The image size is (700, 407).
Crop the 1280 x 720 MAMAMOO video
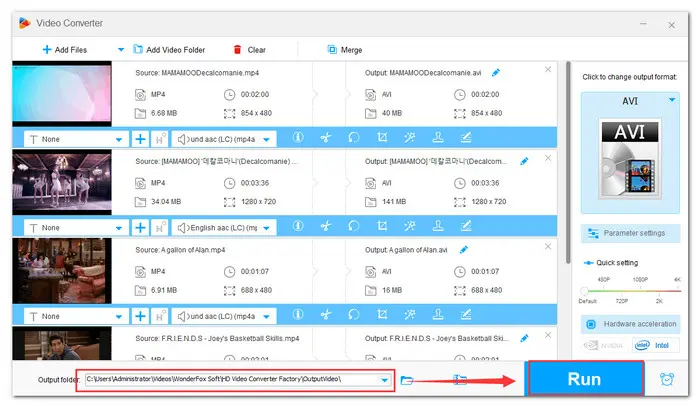pos(382,226)
